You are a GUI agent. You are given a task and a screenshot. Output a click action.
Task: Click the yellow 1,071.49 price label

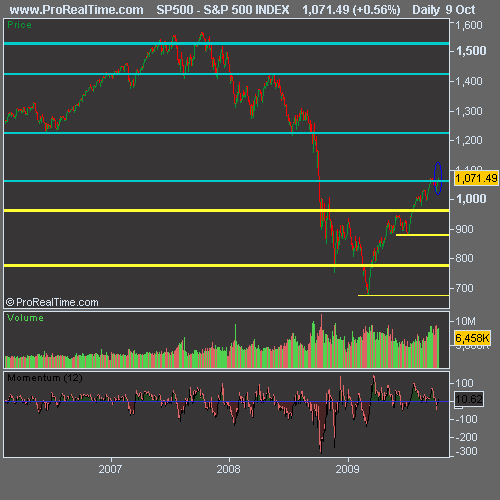[x=476, y=178]
